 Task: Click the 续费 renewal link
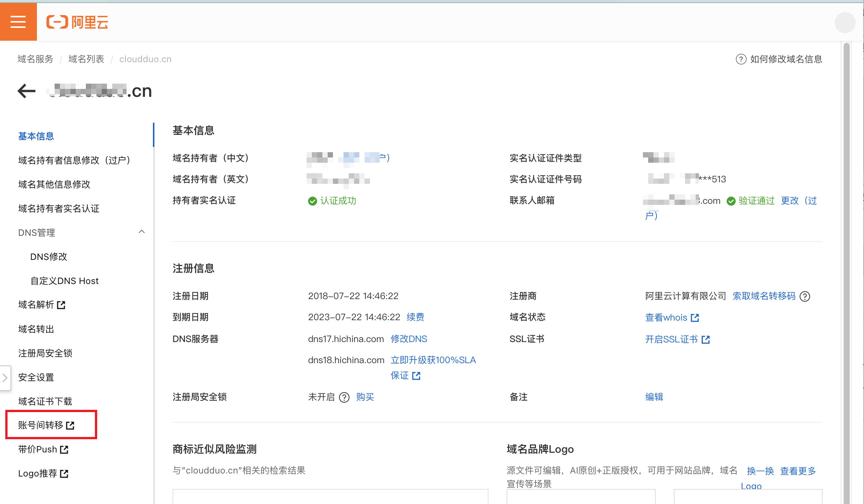click(x=415, y=317)
